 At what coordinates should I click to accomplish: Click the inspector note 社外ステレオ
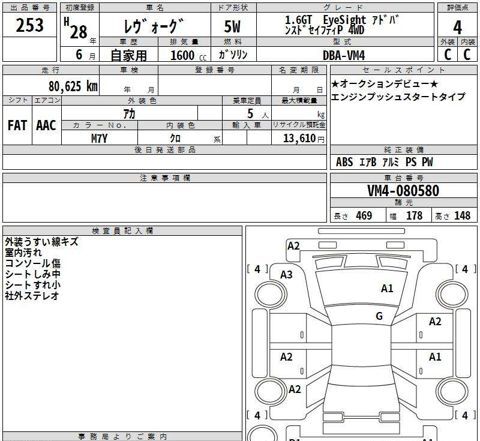pyautogui.click(x=32, y=295)
